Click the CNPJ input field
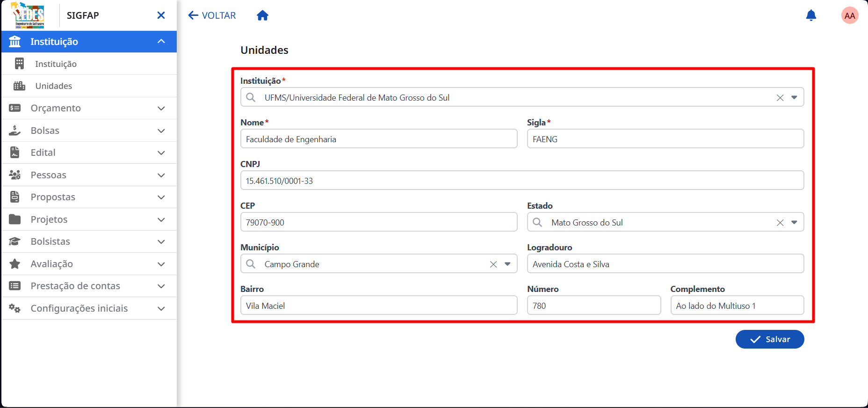 coord(522,181)
